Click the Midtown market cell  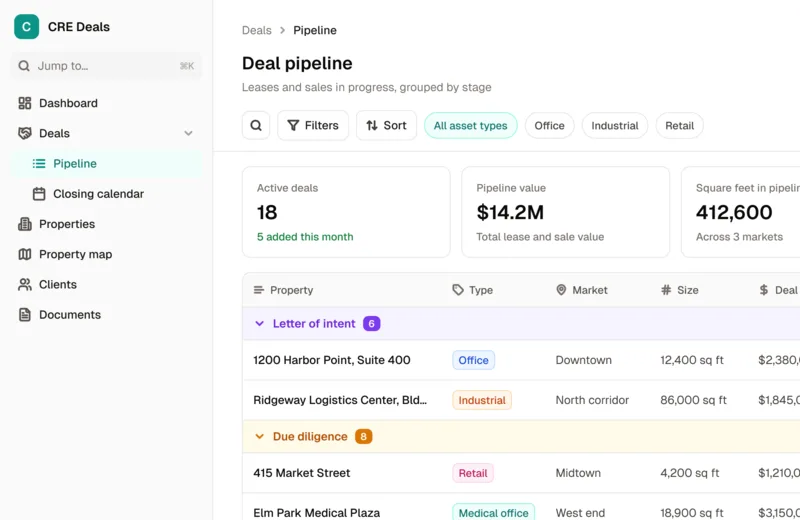point(578,473)
